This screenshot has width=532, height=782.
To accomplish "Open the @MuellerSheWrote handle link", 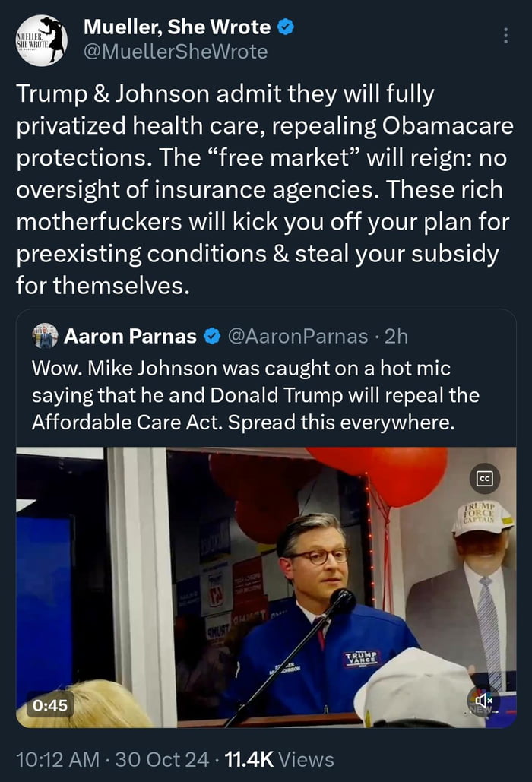I will coord(175,52).
